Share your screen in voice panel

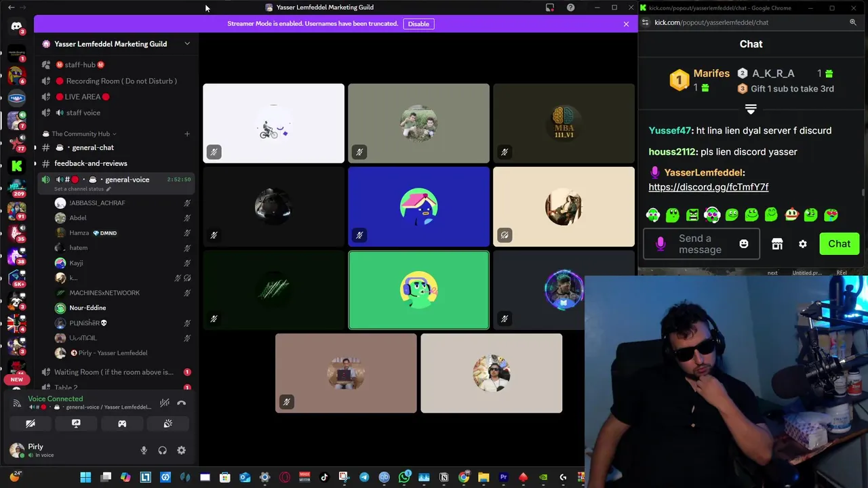click(x=76, y=424)
